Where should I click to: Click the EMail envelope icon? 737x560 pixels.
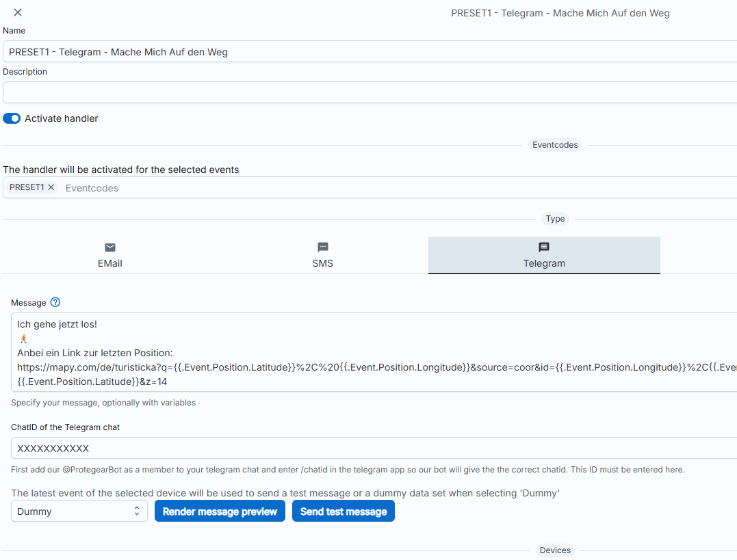coord(110,248)
